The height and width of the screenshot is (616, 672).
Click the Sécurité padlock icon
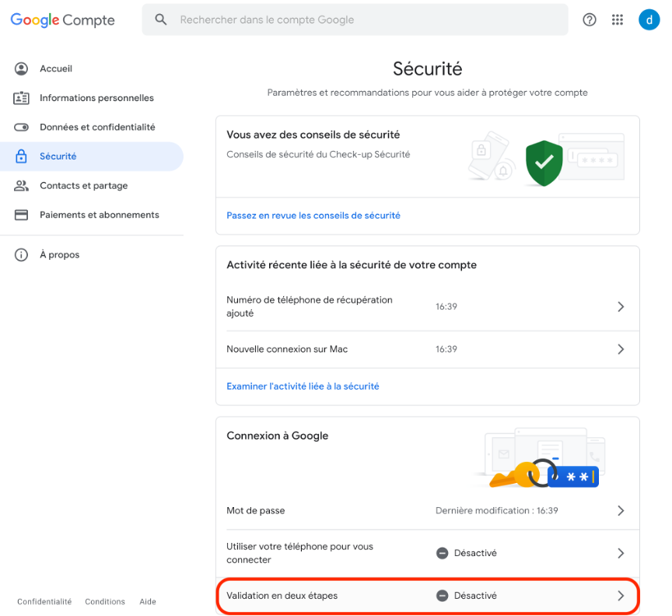pos(21,156)
